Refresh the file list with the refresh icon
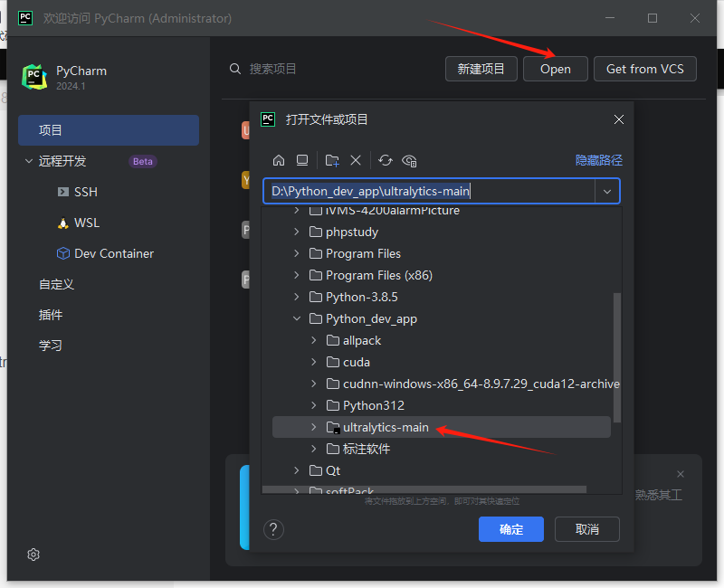Image resolution: width=724 pixels, height=588 pixels. (386, 160)
